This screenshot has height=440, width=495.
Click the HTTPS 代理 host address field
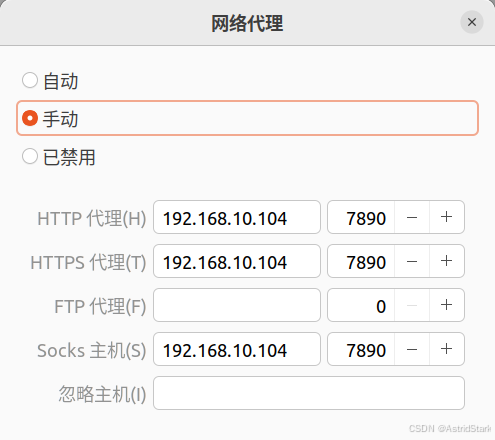click(x=237, y=261)
